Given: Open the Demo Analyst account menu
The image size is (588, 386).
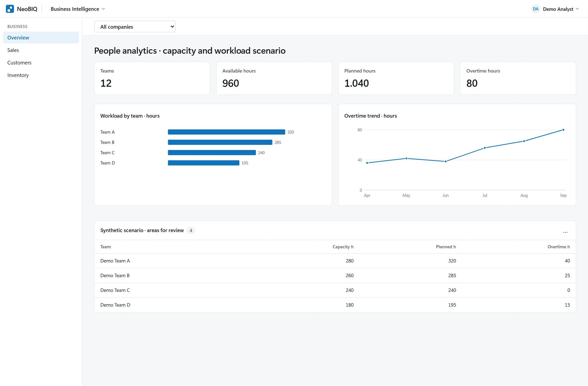Looking at the screenshot, I should click(x=561, y=9).
